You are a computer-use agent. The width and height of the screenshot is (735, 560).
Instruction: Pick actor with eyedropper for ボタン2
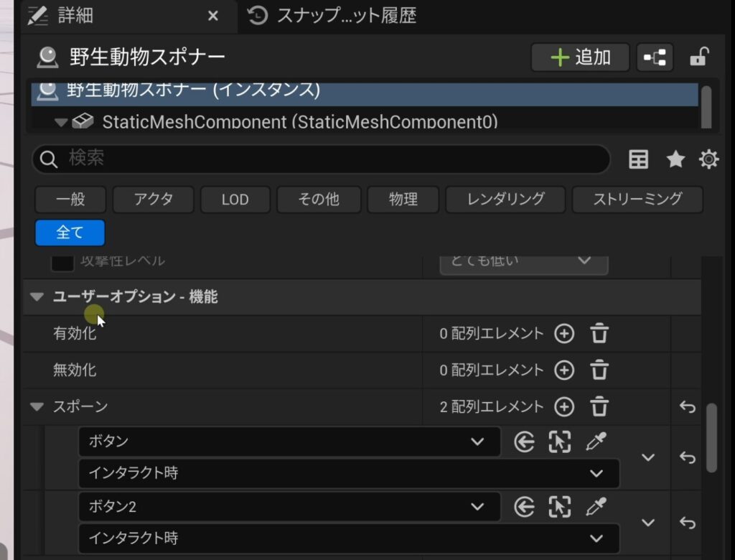pos(596,507)
